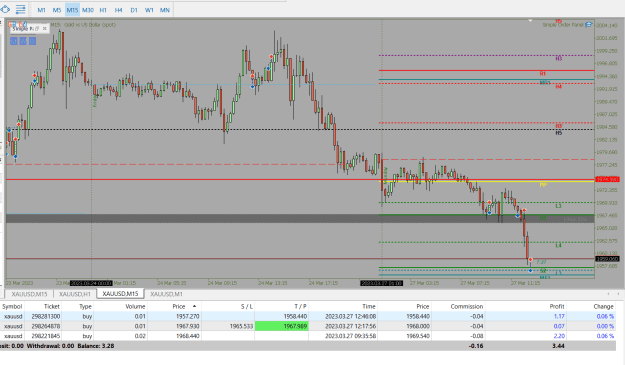625x365 pixels.
Task: Click the green L4 level label
Action: click(558, 245)
